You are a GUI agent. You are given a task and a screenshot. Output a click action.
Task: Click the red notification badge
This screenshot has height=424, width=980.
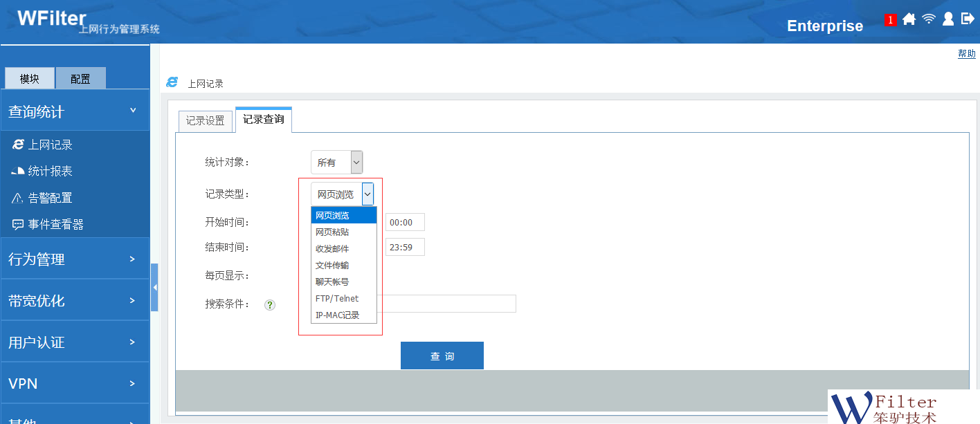[890, 20]
